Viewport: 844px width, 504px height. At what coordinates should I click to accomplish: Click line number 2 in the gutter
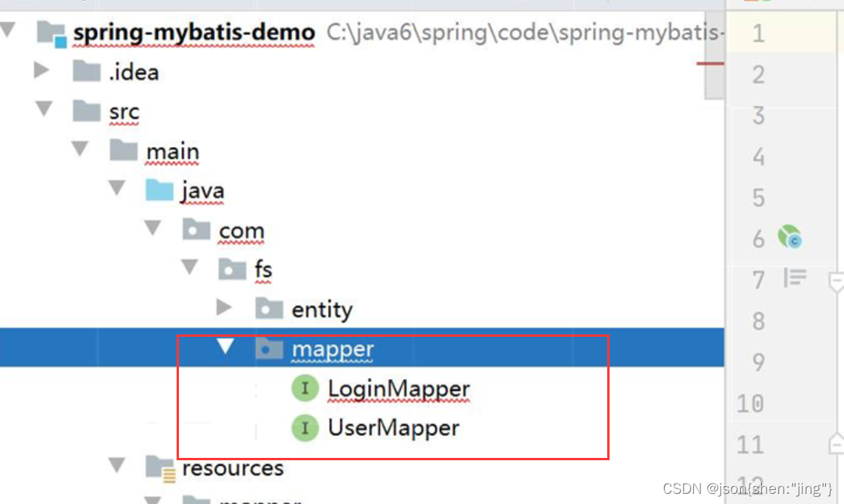pos(758,74)
